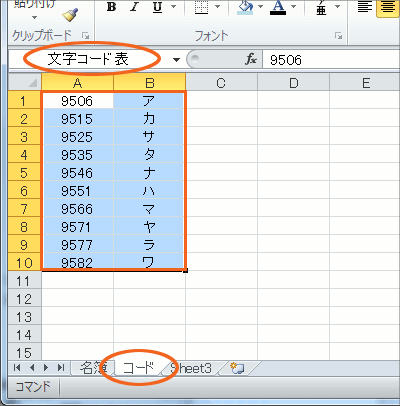Switch to the 名簿 sheet tab

click(92, 368)
